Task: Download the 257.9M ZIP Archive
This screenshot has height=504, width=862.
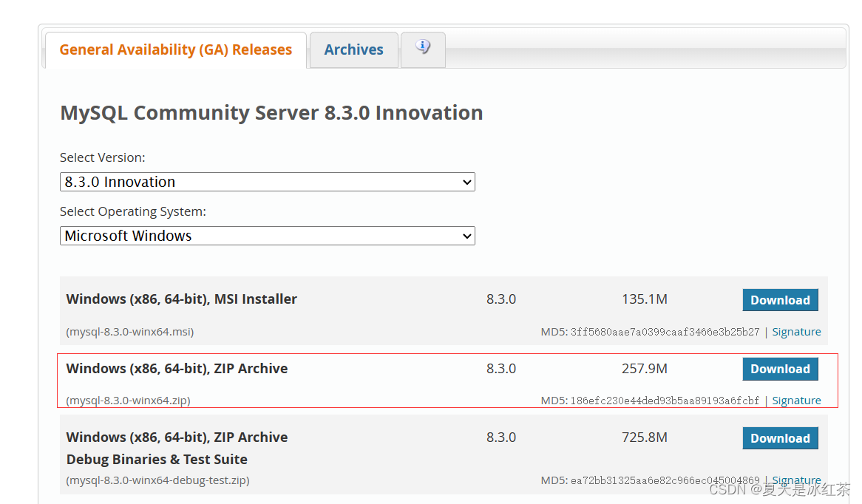Action: point(780,369)
